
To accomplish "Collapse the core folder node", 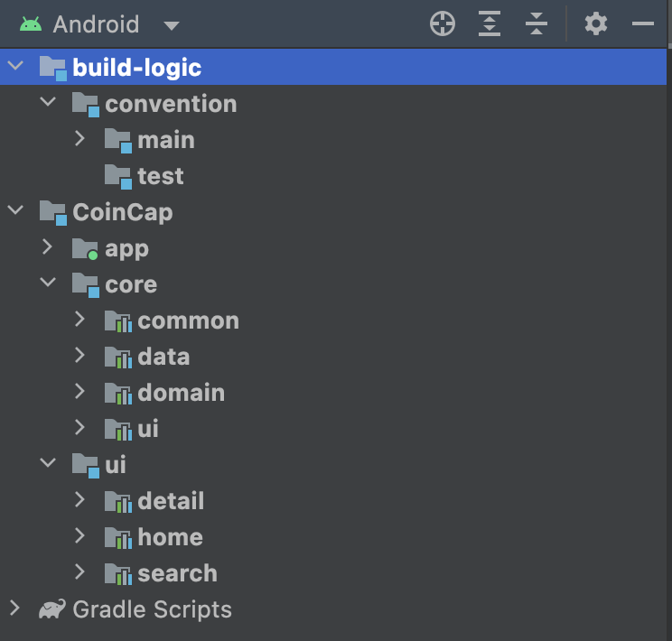I will [48, 282].
